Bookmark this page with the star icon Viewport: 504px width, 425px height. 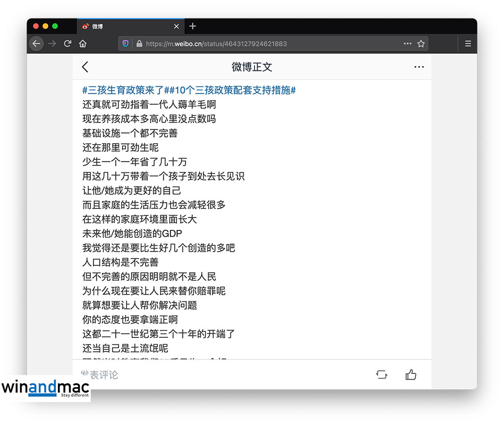(x=421, y=44)
